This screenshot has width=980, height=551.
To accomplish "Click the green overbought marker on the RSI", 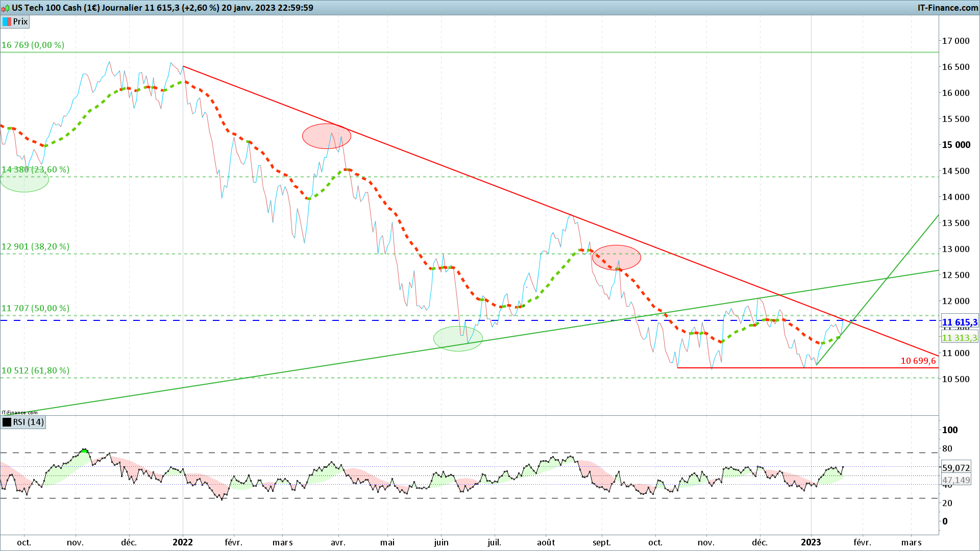I will tap(85, 450).
